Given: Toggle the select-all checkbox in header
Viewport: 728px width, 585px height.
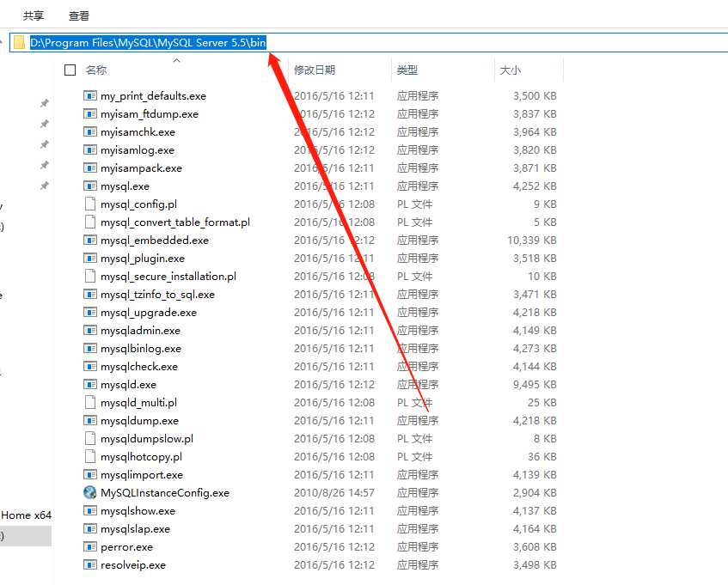Looking at the screenshot, I should click(x=70, y=70).
